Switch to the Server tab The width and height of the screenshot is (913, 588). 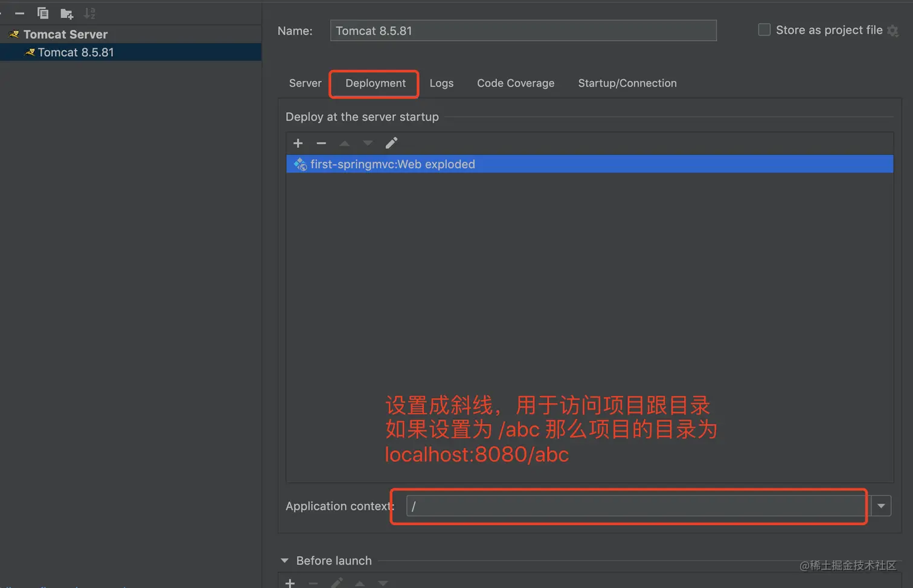point(305,83)
